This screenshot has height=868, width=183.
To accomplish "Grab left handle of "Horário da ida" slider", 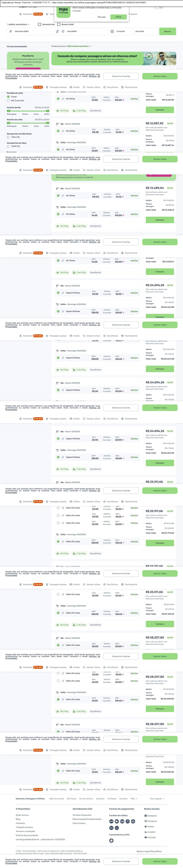I will pos(8,111).
